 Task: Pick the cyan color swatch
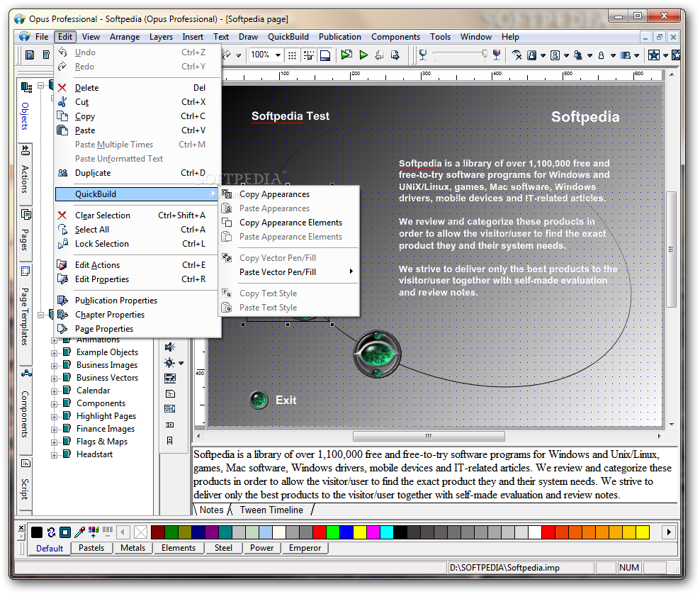click(387, 532)
